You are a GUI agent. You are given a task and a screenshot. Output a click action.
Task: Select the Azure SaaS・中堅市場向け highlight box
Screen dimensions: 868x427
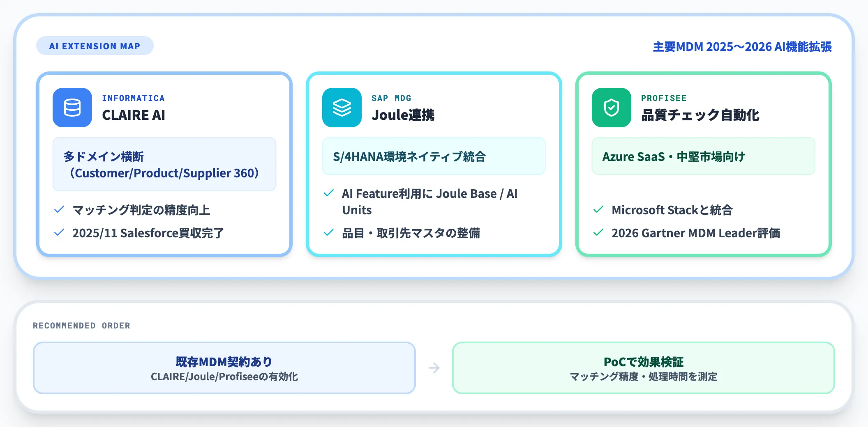704,156
